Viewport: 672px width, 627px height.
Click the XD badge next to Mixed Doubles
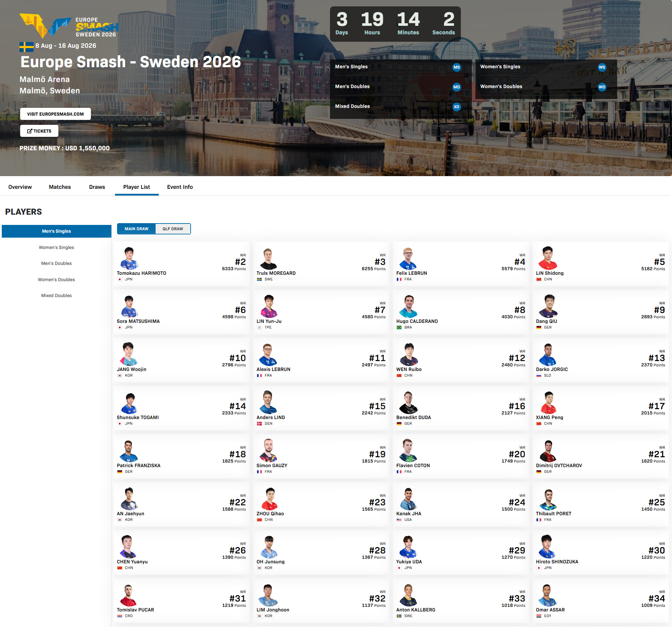pos(457,107)
